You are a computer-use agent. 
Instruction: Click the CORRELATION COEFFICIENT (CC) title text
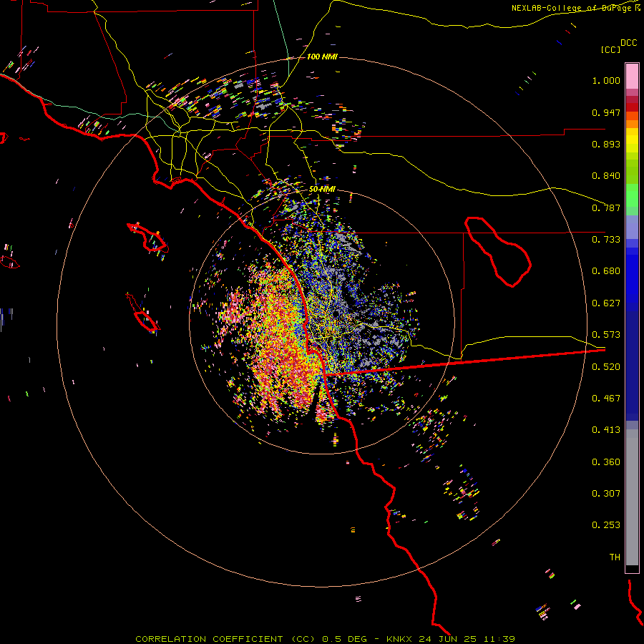tap(225, 639)
